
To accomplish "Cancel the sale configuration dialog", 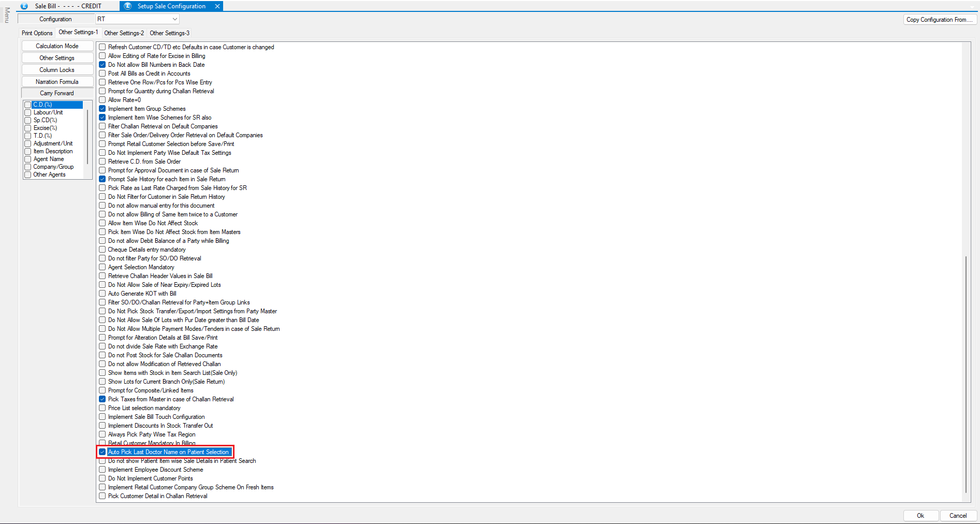I will [x=957, y=516].
